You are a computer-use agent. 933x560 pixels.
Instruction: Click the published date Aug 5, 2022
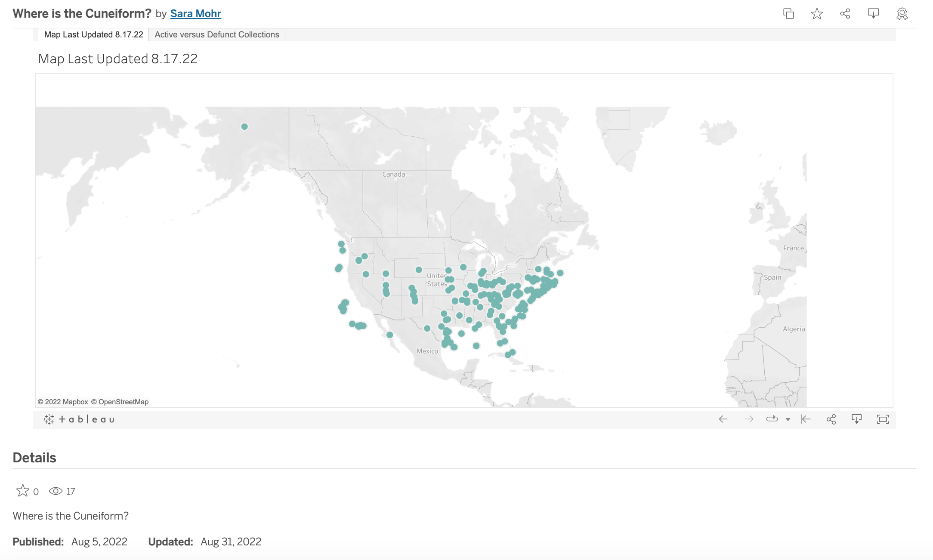click(99, 542)
